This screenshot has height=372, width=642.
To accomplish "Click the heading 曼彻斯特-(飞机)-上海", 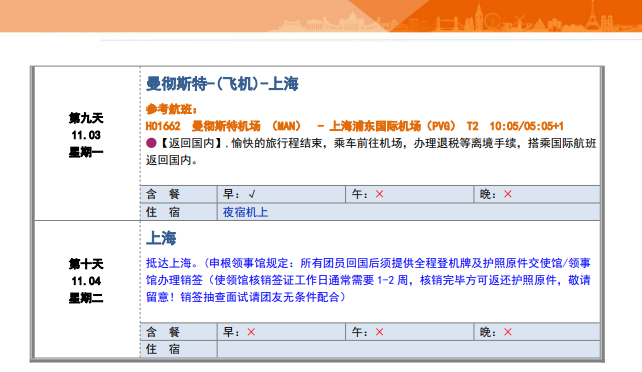I will (222, 84).
